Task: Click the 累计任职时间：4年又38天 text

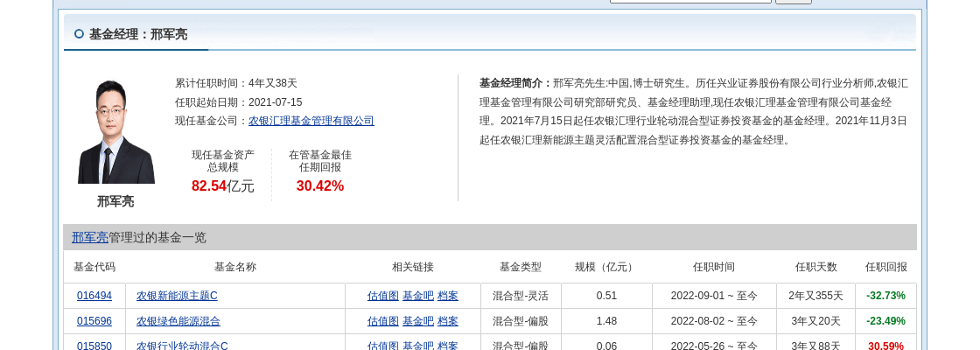Action: point(236,83)
